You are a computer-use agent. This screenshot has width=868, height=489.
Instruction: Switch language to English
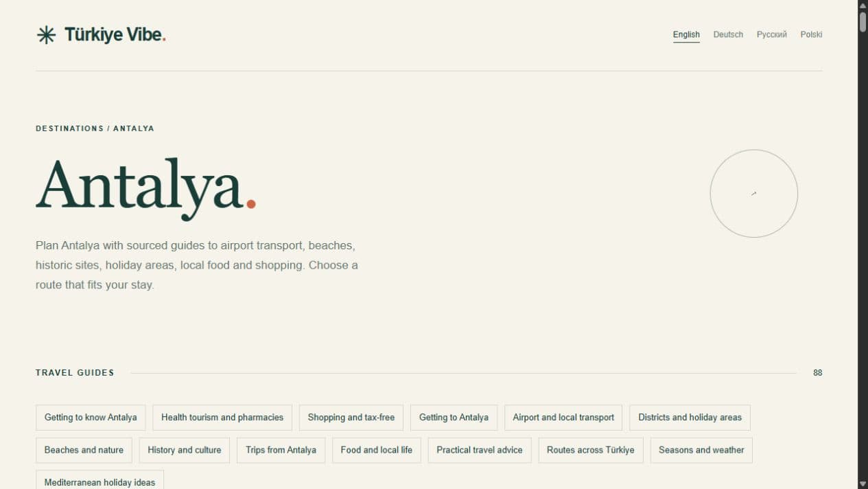pyautogui.click(x=686, y=34)
